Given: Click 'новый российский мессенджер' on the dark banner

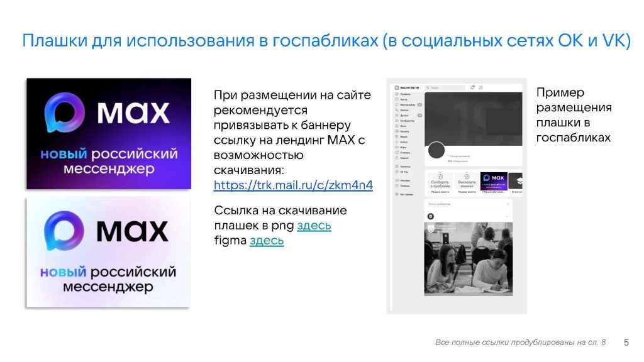Looking at the screenshot, I should (109, 161).
